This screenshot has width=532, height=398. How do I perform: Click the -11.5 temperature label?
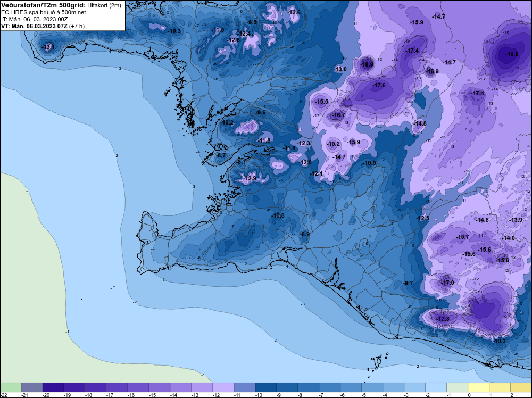click(x=218, y=30)
